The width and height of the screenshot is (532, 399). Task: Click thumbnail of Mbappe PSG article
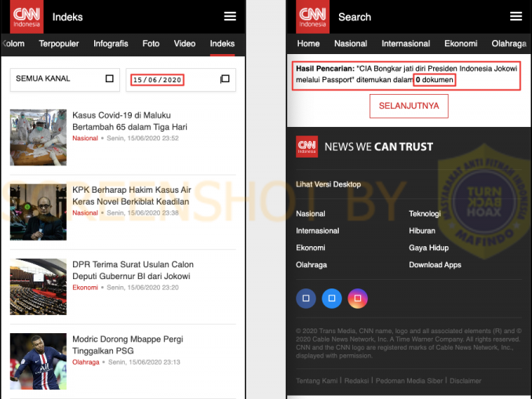38,361
